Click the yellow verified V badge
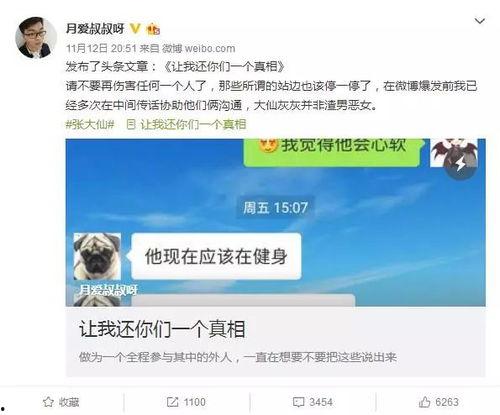 (x=135, y=28)
